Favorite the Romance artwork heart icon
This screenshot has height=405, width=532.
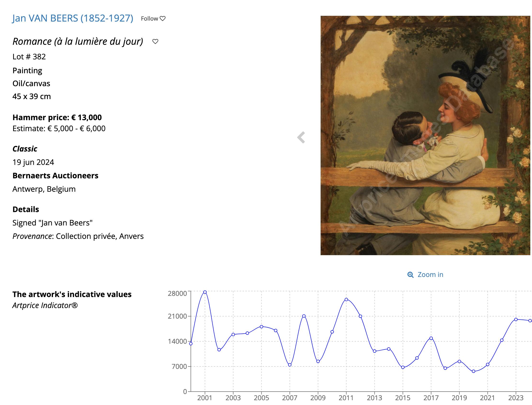click(x=155, y=41)
